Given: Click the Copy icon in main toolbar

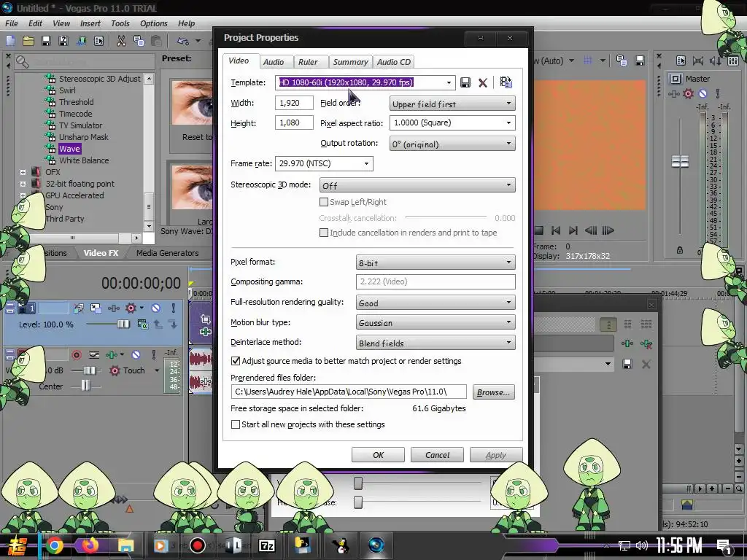Looking at the screenshot, I should point(139,41).
